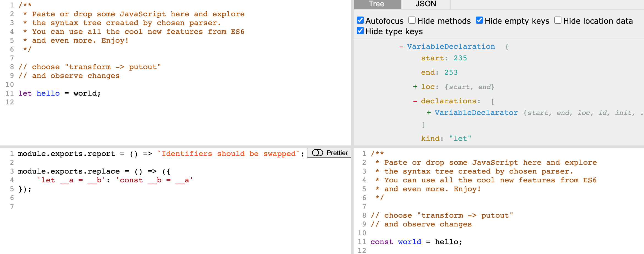Select the VariableDeclaration node name
Screen dimensions: 644x254
(451, 47)
